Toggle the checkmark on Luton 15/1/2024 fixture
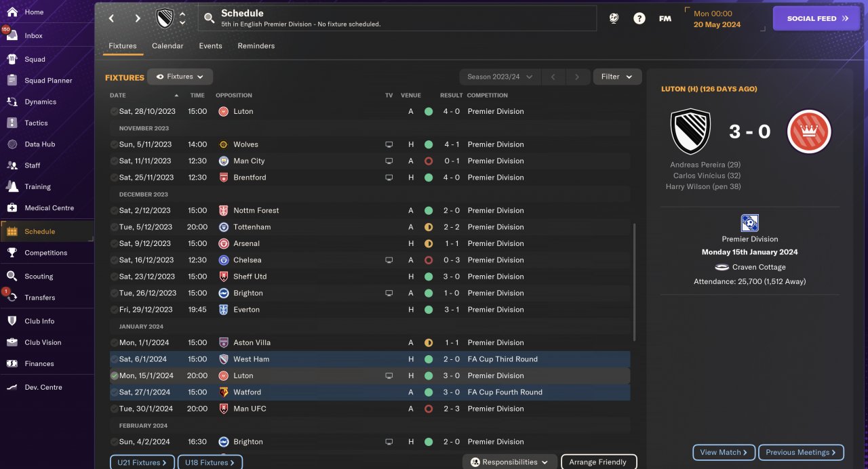This screenshot has height=469, width=868. (x=114, y=375)
